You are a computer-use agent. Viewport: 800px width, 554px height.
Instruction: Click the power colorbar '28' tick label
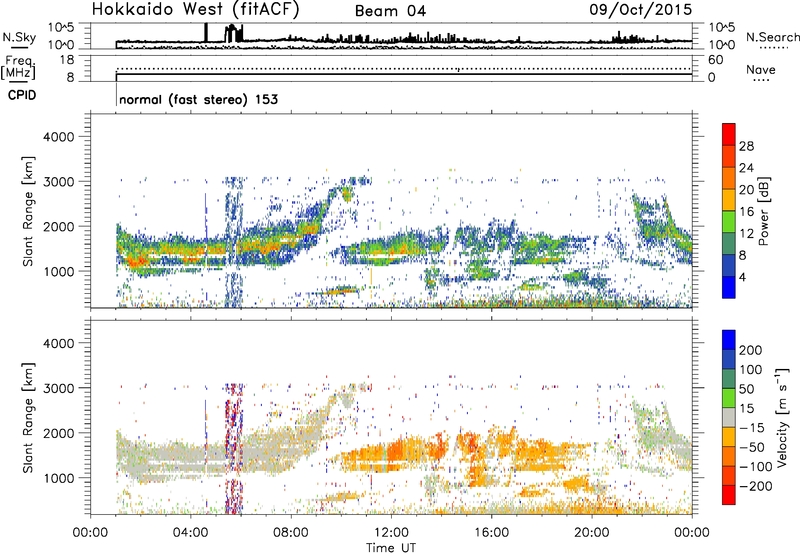coord(746,146)
